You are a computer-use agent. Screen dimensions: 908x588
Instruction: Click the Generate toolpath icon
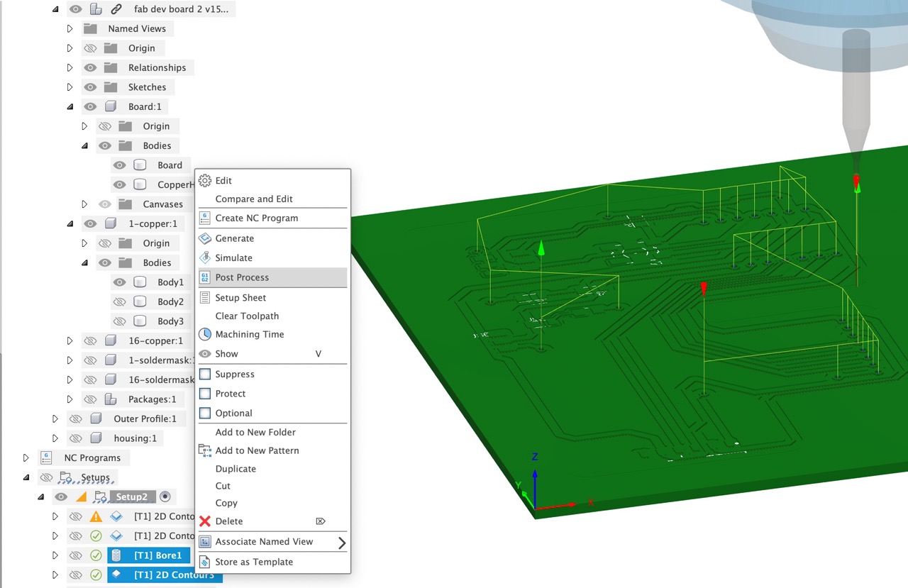point(205,238)
